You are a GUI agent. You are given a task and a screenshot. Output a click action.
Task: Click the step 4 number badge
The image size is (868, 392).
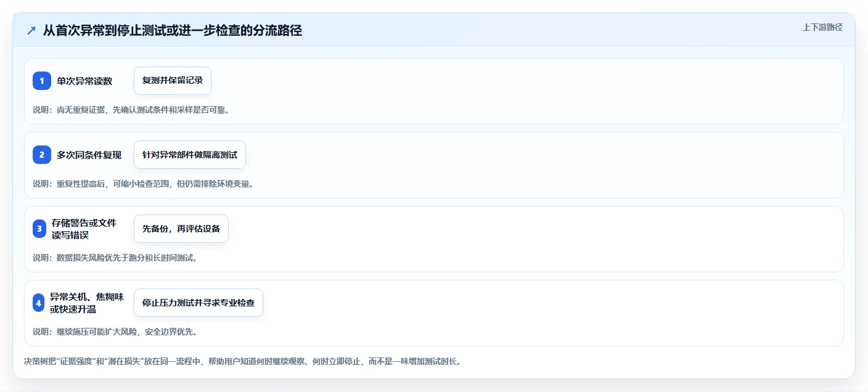click(x=39, y=303)
